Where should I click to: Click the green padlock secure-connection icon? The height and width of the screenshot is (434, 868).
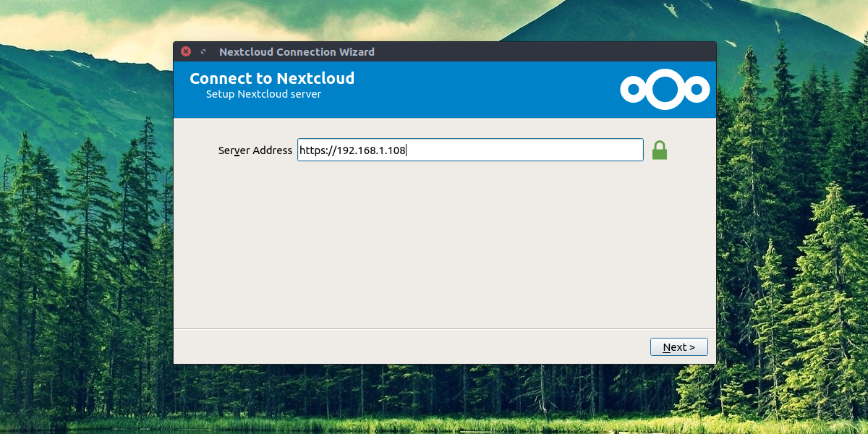click(659, 150)
